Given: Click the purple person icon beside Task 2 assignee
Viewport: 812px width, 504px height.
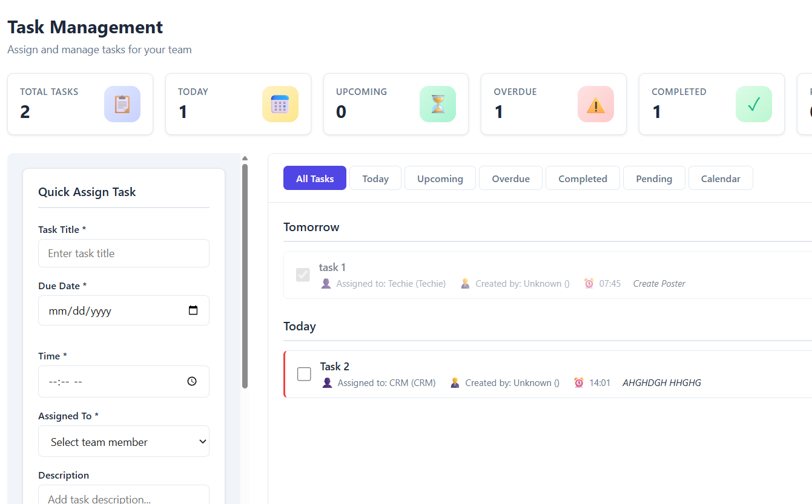Looking at the screenshot, I should pos(327,382).
